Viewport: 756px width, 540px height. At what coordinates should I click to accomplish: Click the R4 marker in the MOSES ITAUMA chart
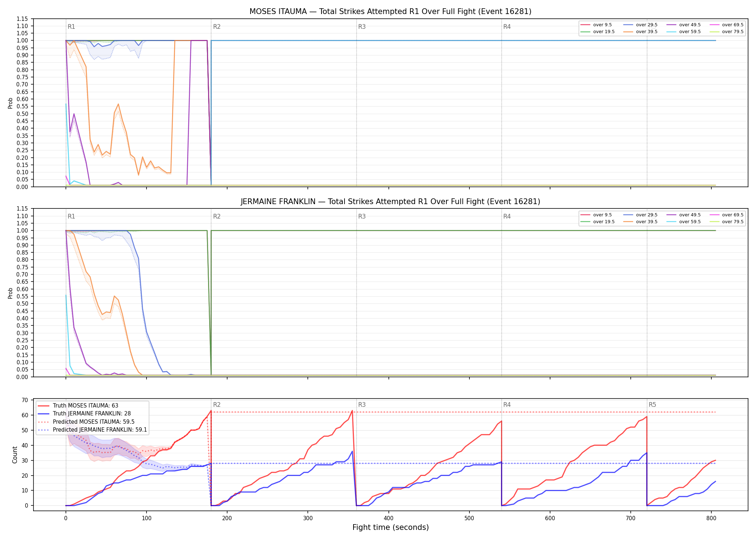[x=507, y=27]
